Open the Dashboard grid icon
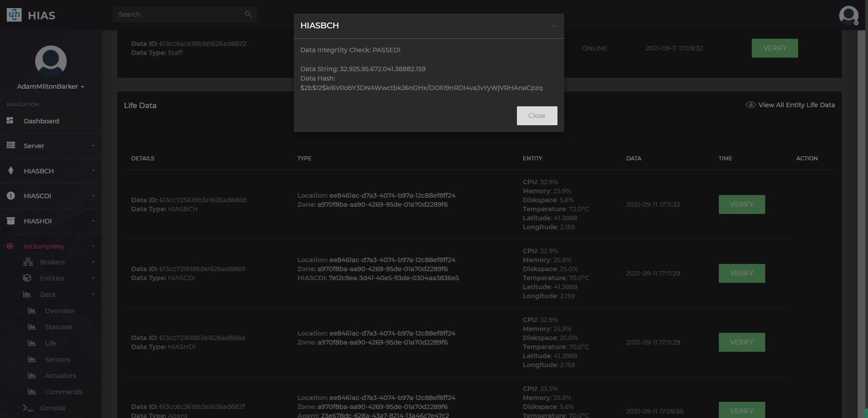This screenshot has height=418, width=868. coord(10,120)
